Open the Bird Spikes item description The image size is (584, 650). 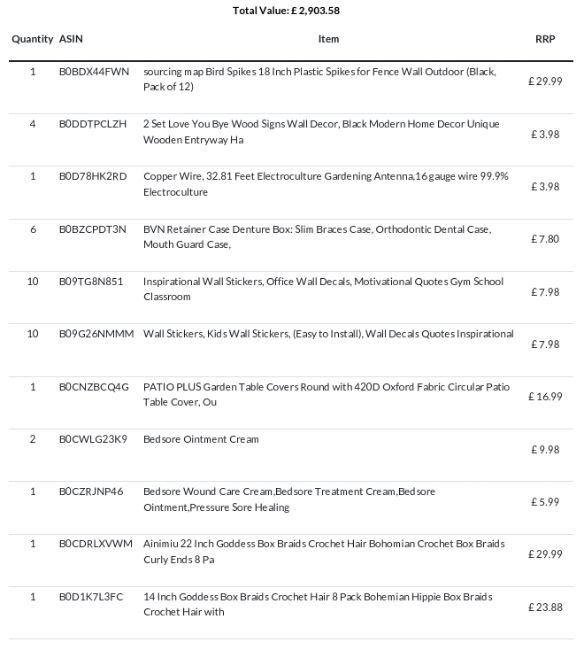pos(320,79)
